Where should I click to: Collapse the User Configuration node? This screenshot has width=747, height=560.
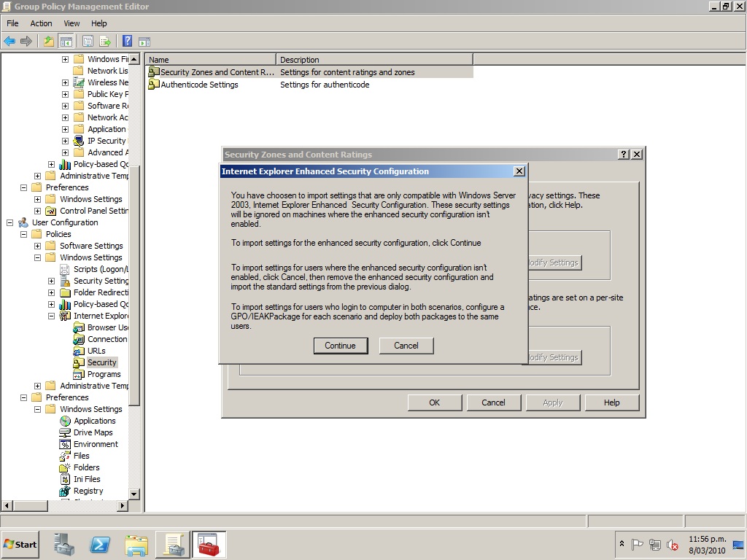pos(9,222)
